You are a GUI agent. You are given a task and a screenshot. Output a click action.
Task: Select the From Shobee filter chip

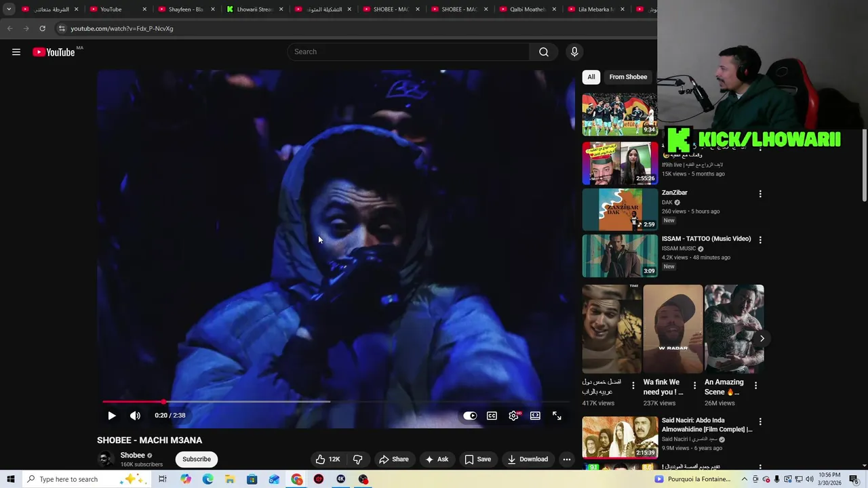click(628, 77)
